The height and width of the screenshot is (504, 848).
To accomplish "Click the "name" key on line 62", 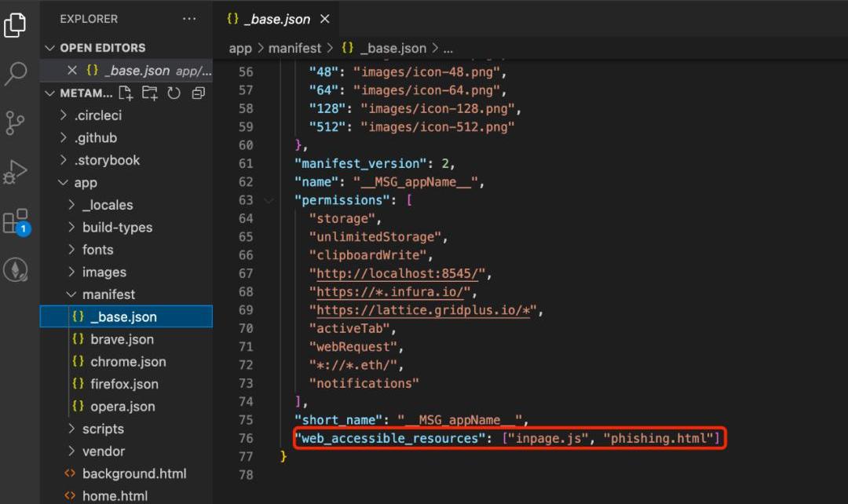I will (x=316, y=181).
